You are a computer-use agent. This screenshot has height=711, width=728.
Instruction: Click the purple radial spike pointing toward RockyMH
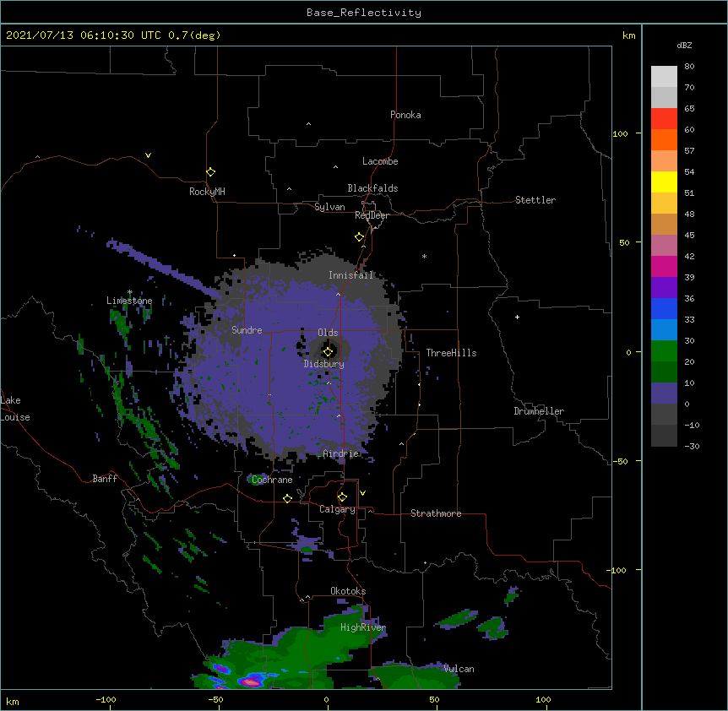pos(162,266)
